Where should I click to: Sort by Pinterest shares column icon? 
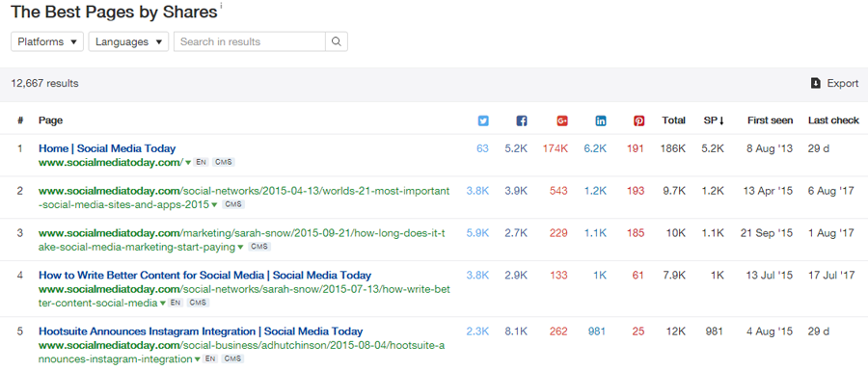(x=638, y=120)
